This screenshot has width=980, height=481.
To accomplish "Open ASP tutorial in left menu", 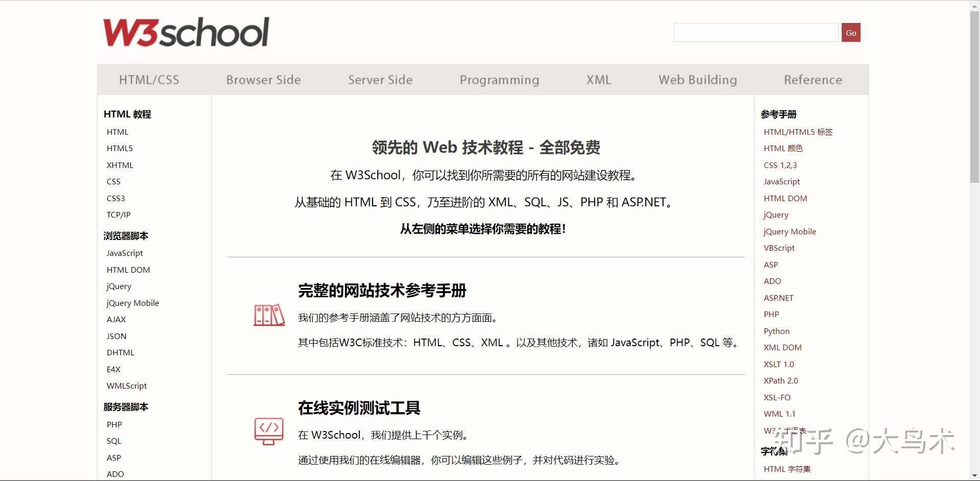I will tap(114, 458).
